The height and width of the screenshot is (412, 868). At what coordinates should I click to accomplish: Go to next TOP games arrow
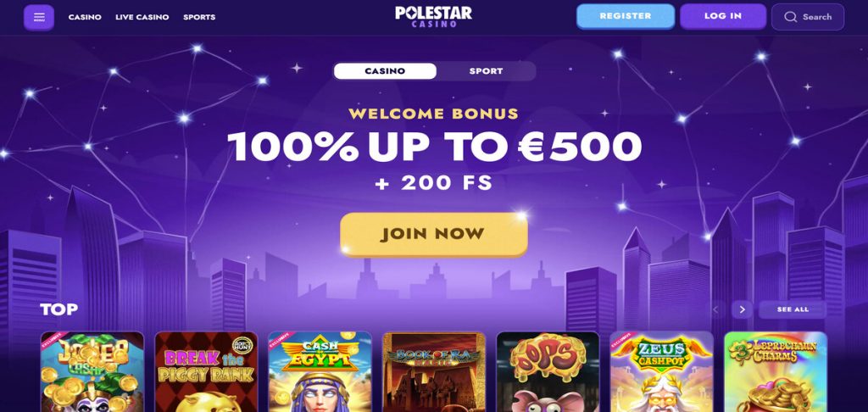pos(743,309)
